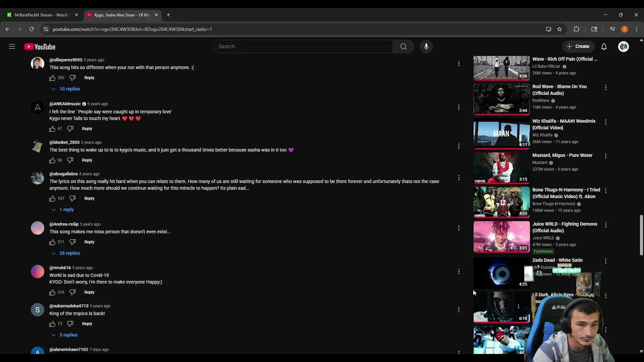This screenshot has width=644, height=362.
Task: Open more options for Juice WRLD video
Action: point(605,225)
